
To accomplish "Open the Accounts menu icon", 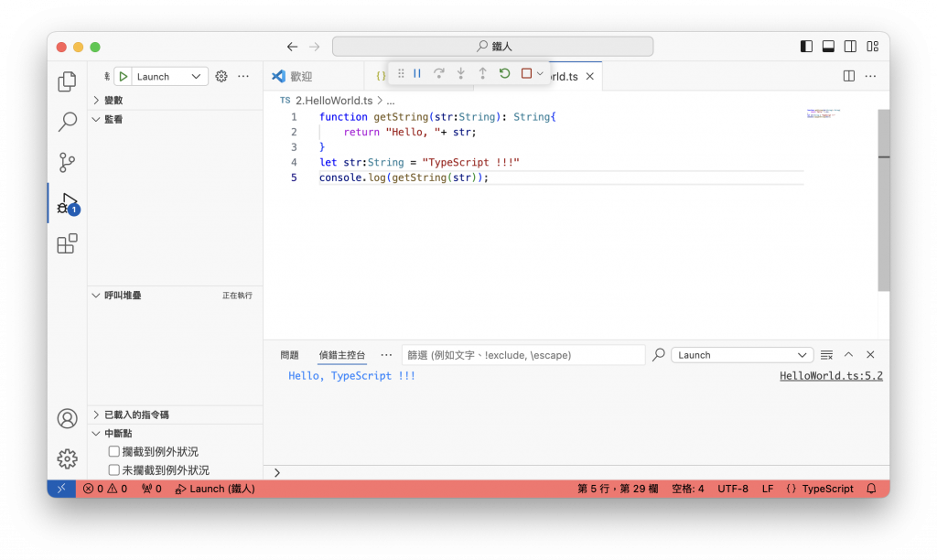I will (67, 418).
